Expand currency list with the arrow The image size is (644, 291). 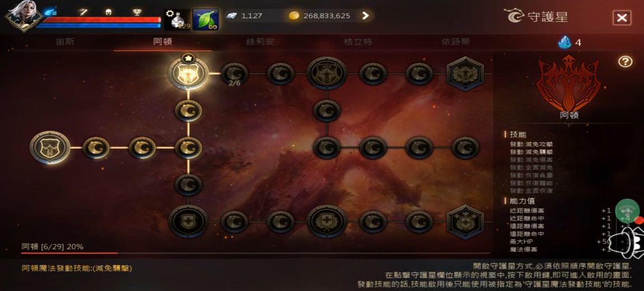coord(365,16)
